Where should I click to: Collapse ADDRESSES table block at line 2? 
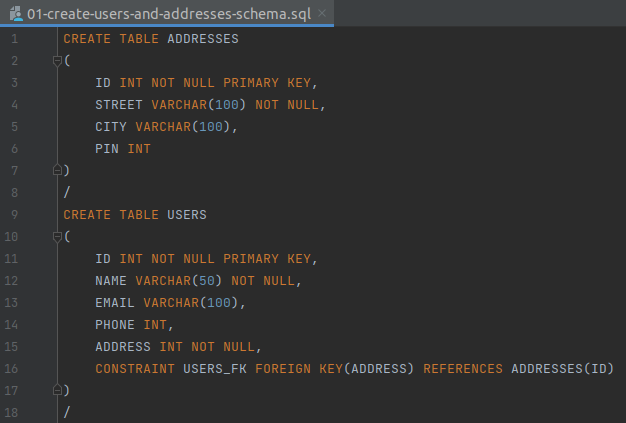(x=57, y=61)
